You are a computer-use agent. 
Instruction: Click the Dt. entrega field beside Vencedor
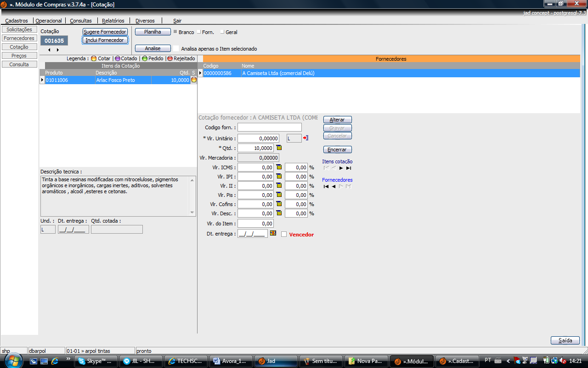pos(253,234)
